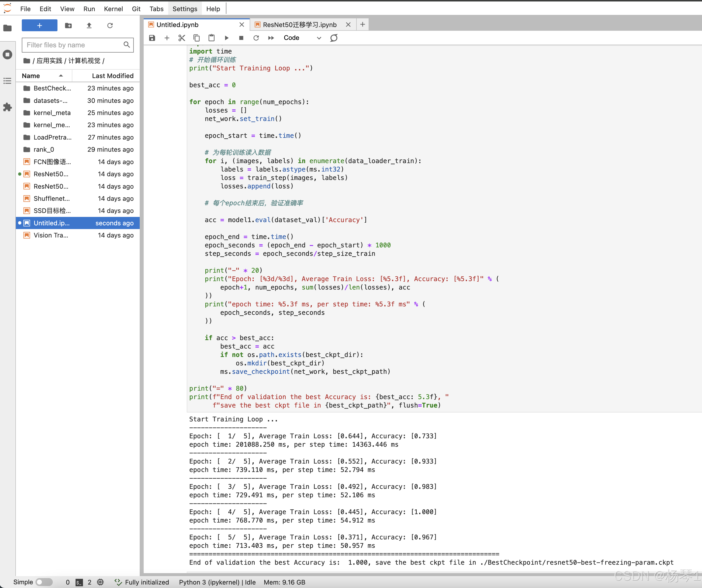The height and width of the screenshot is (588, 702).
Task: Switch to the ResNet50迁移学习.ipynb tab
Action: pos(299,25)
